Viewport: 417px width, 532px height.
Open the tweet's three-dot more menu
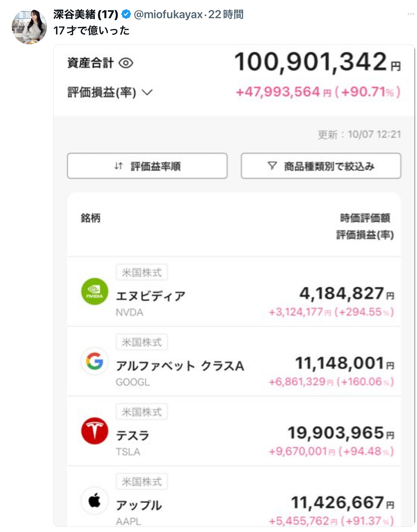[x=411, y=14]
